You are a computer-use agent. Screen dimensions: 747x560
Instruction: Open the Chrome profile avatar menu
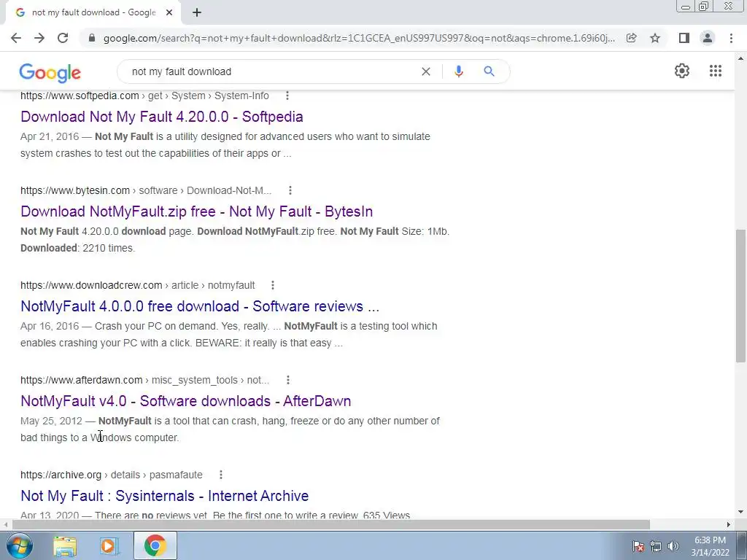click(x=708, y=38)
